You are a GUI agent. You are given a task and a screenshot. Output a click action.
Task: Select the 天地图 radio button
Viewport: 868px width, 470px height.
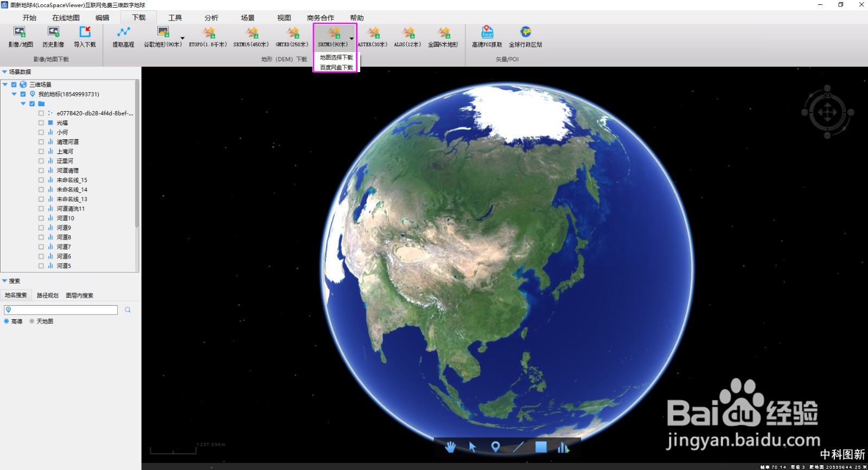point(32,321)
